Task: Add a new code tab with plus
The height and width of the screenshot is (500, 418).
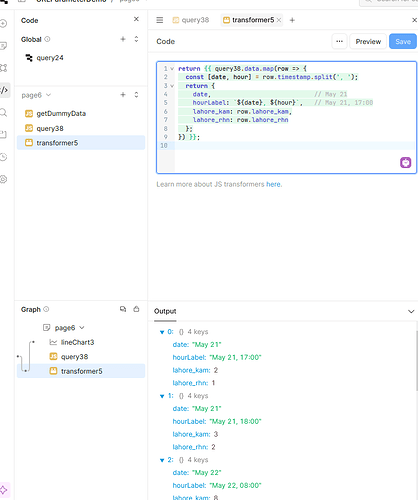Action: pos(292,20)
